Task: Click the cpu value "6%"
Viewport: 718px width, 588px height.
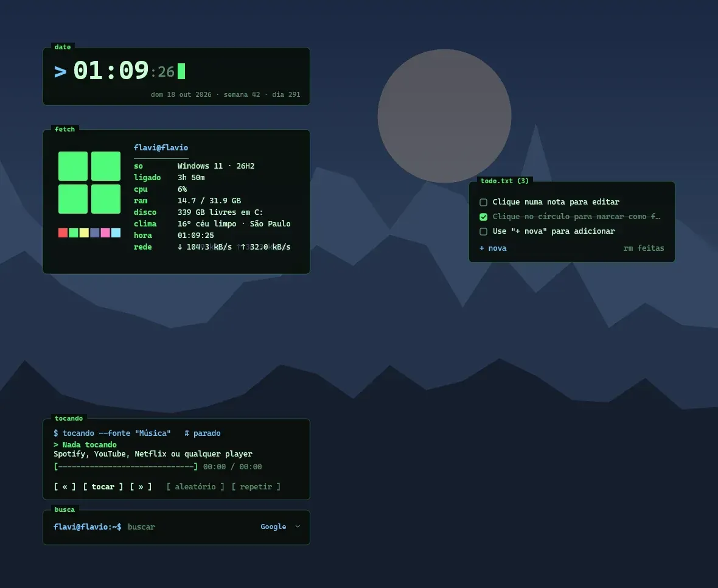Action: 182,189
